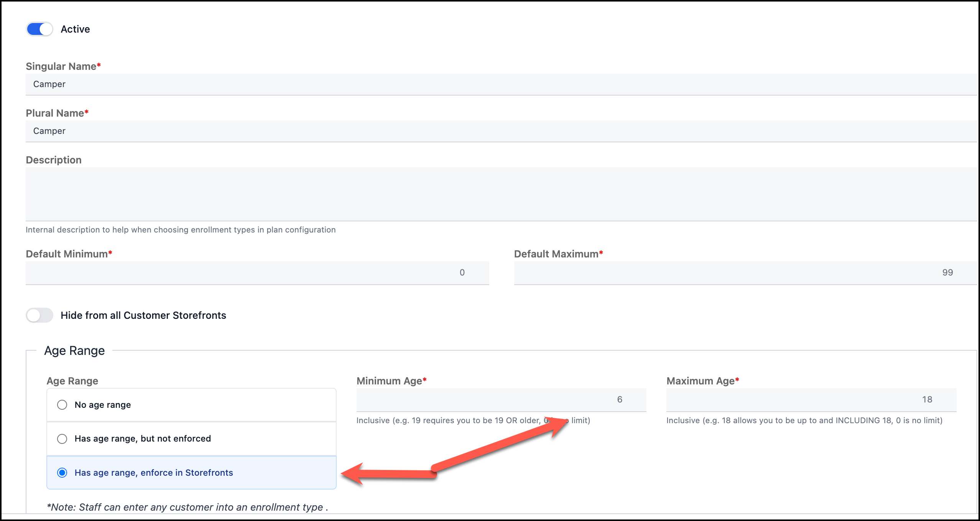This screenshot has height=521, width=980.
Task: Click the Default Maximum number field
Action: click(744, 273)
